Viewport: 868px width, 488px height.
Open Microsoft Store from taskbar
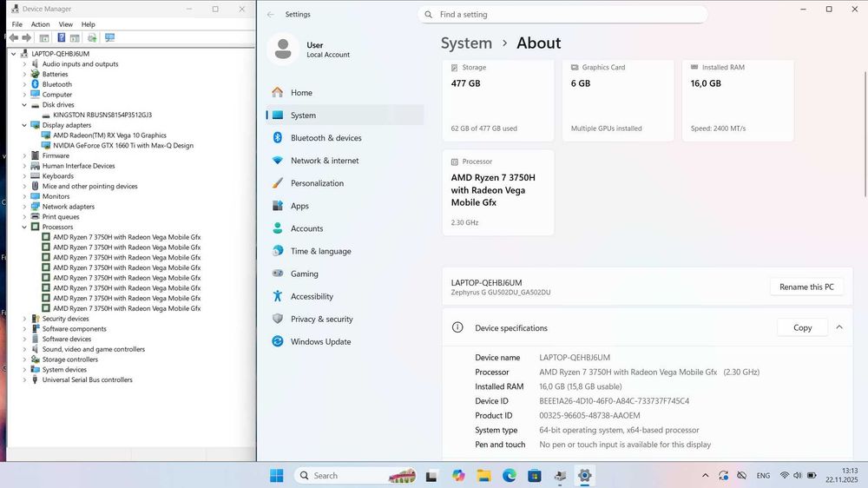coord(534,475)
